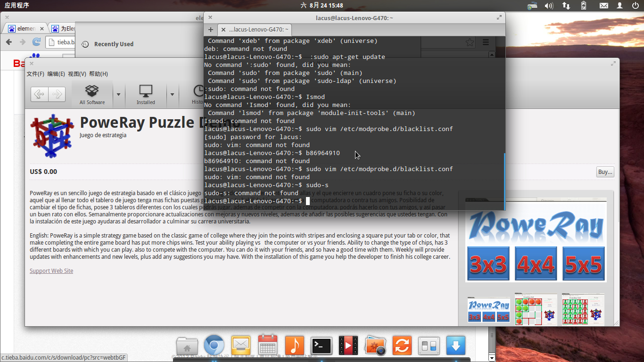Launch Chromium from the dock
644x362 pixels.
(x=214, y=346)
